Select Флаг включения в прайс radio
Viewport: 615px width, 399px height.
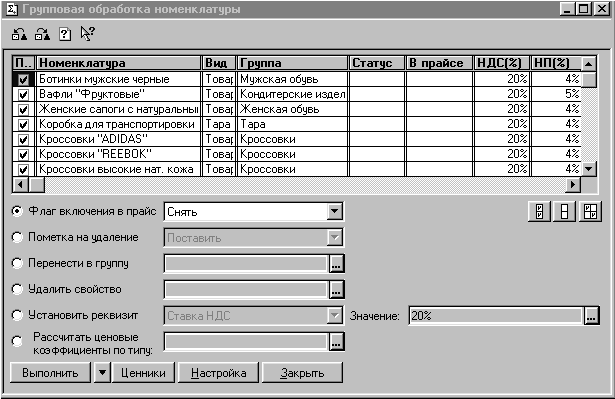(x=17, y=211)
